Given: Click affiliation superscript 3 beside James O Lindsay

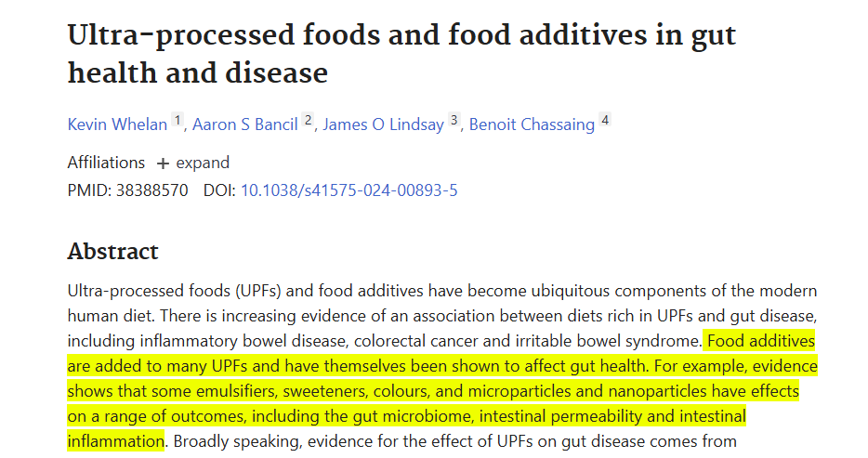Looking at the screenshot, I should [454, 121].
